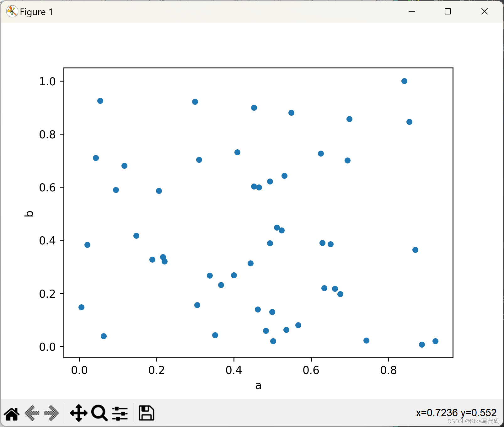Reset the plot with the Home icon
Image resolution: width=504 pixels, height=427 pixels.
[12, 414]
